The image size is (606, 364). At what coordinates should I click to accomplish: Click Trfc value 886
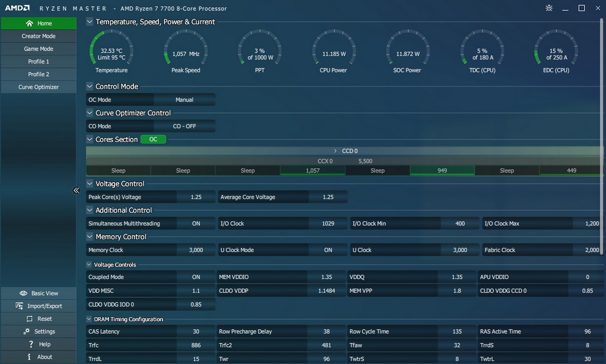[x=196, y=345]
